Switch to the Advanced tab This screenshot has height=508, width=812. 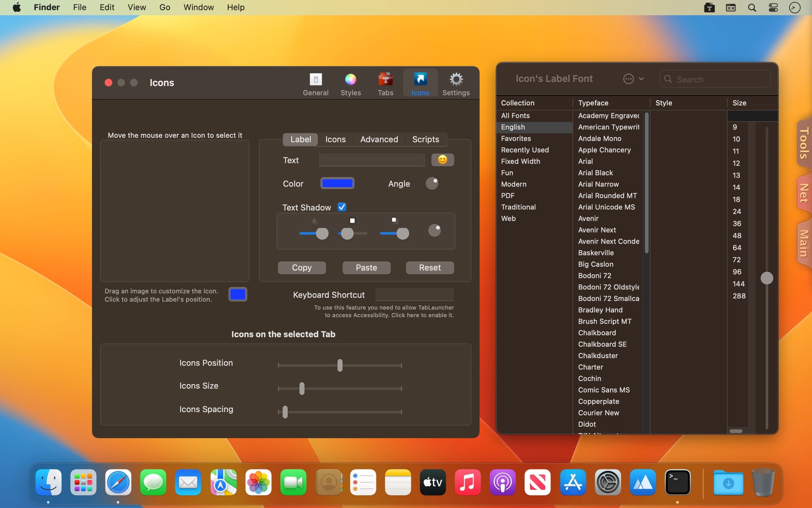click(x=379, y=139)
